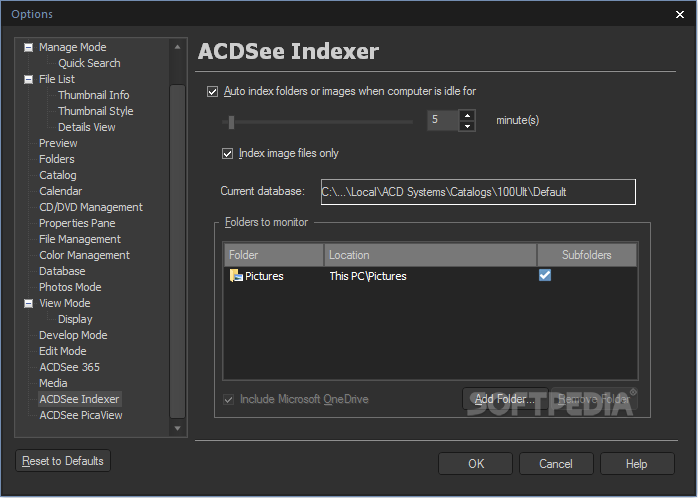Open the Folders options page
Image resolution: width=698 pixels, height=498 pixels.
click(57, 159)
